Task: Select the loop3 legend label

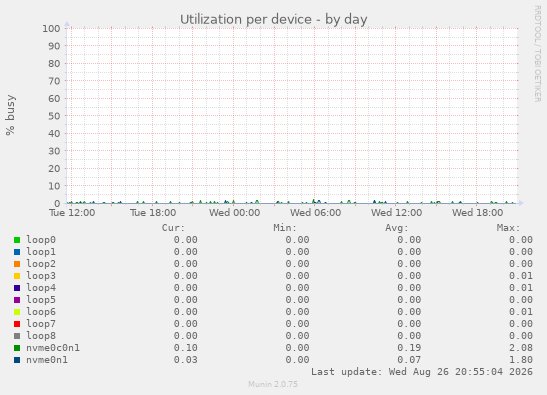Action: [41, 276]
